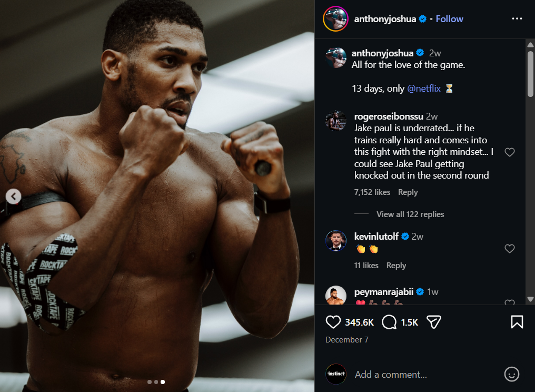Reply to kevinlutolf's comment
Image resolution: width=535 pixels, height=392 pixels.
click(x=396, y=266)
